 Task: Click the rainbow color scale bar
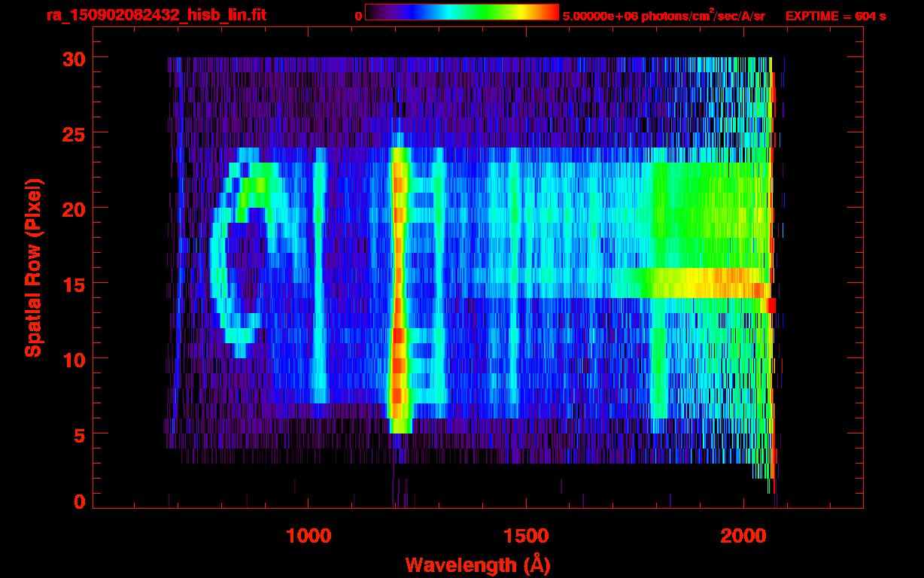pos(462,12)
